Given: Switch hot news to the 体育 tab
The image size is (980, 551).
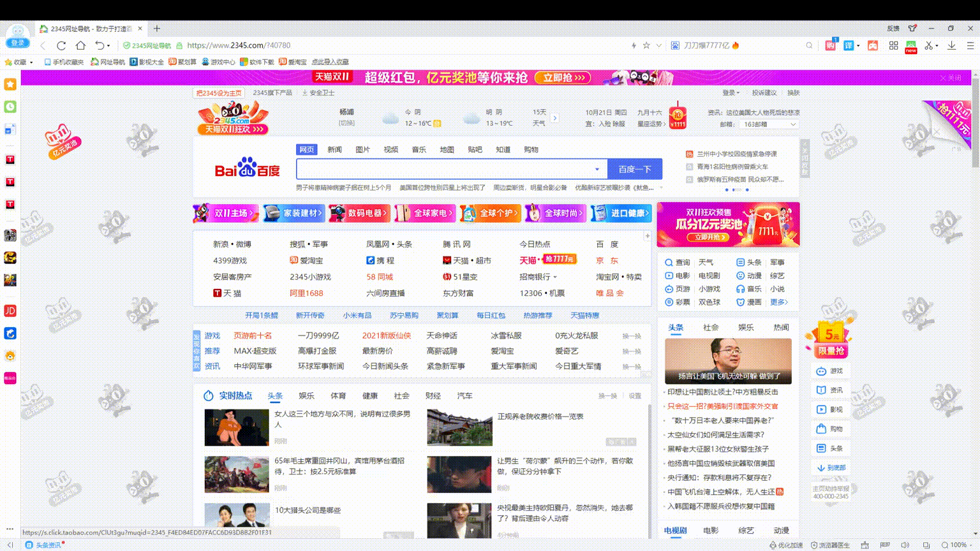Looking at the screenshot, I should [338, 396].
